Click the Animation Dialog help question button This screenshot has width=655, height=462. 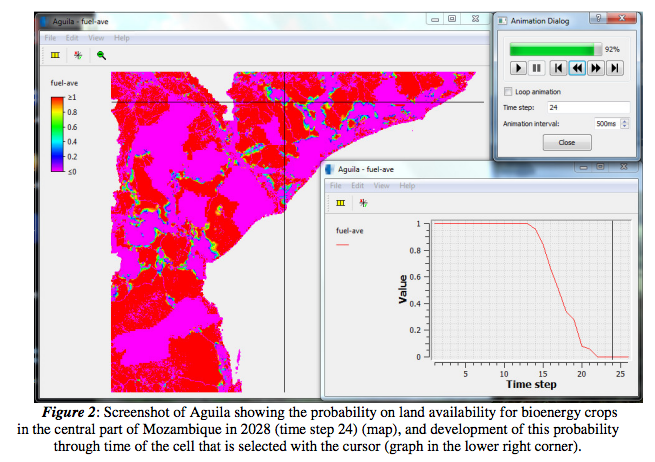point(598,18)
